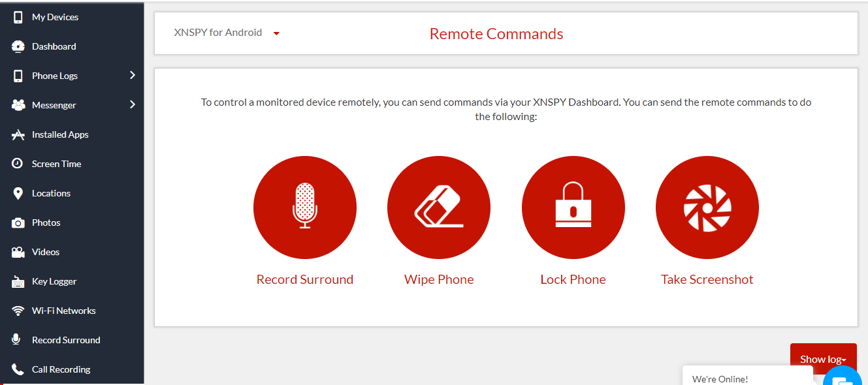Click the Screen Time clock icon

(18, 164)
